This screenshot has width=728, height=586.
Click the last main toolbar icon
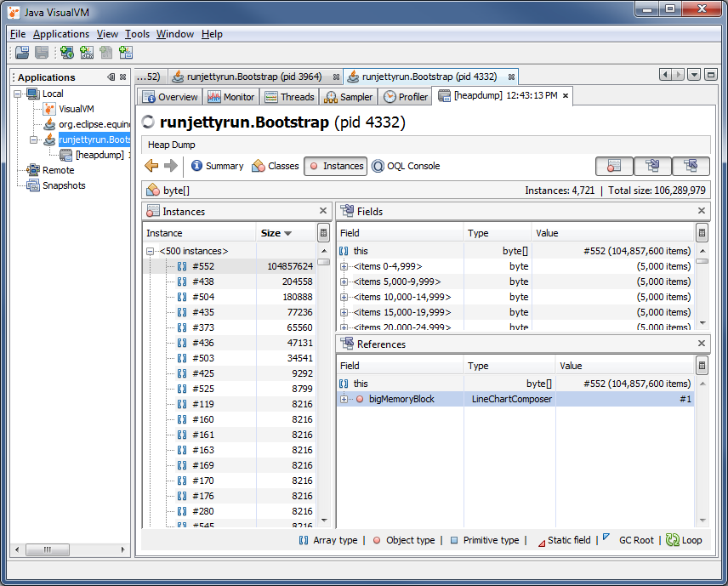point(126,53)
